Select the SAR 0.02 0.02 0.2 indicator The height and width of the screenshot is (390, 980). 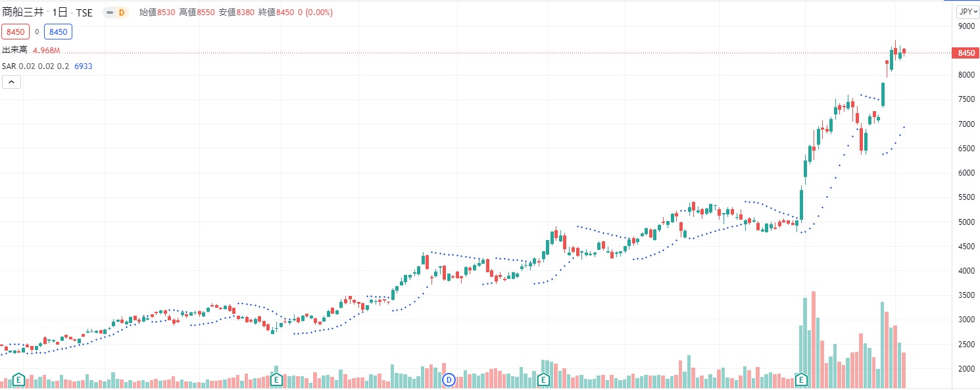point(36,66)
